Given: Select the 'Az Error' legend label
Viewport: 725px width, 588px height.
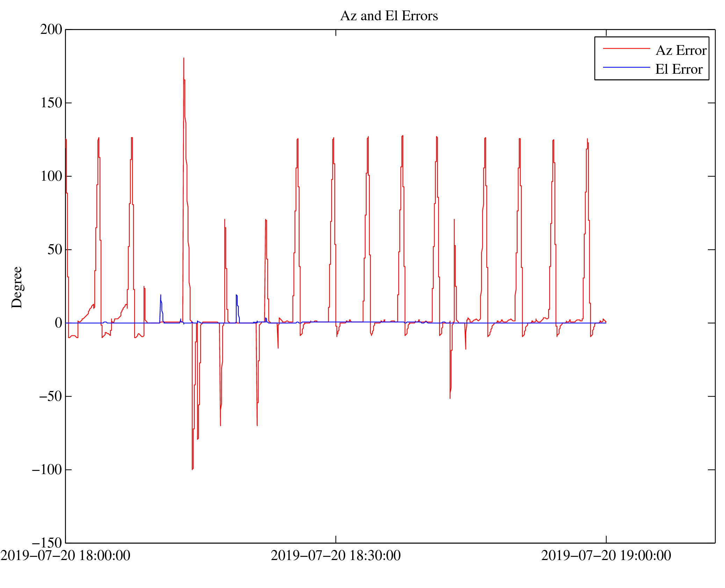Looking at the screenshot, I should pyautogui.click(x=681, y=51).
